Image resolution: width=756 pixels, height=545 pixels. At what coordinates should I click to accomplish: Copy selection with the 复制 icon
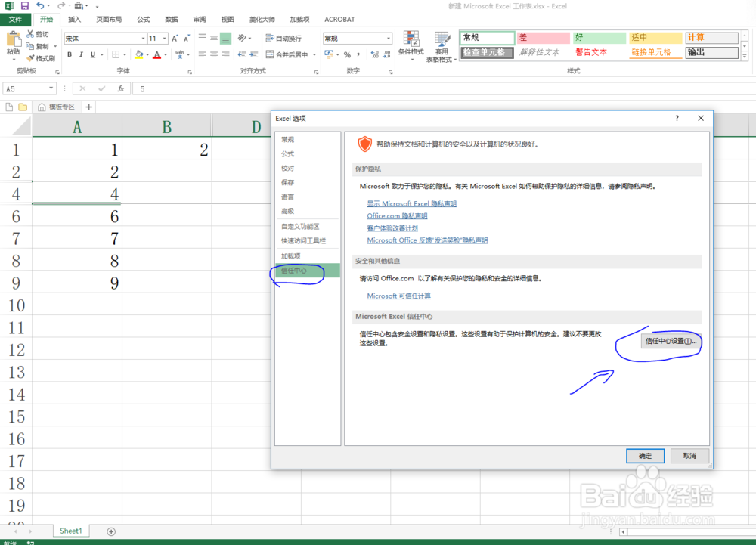(38, 46)
